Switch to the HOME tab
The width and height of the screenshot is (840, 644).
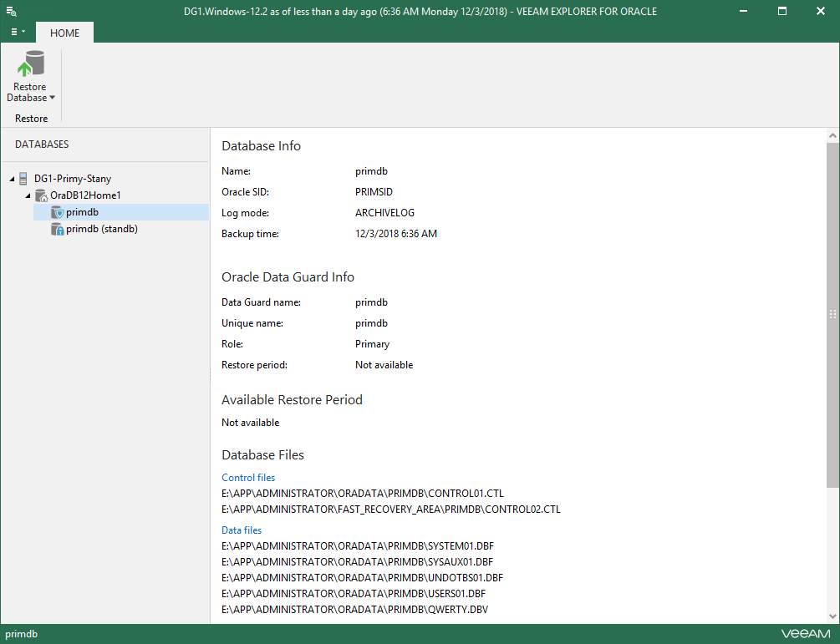coord(65,33)
